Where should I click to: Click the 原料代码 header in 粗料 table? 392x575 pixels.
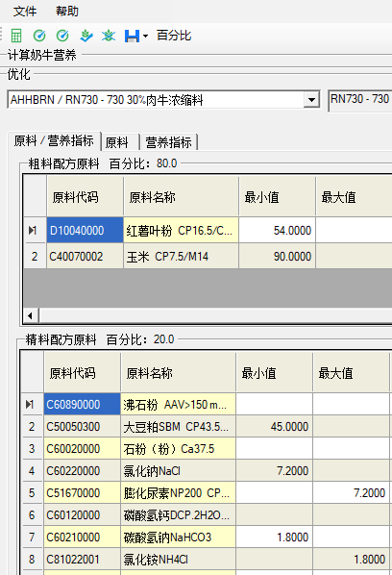85,196
